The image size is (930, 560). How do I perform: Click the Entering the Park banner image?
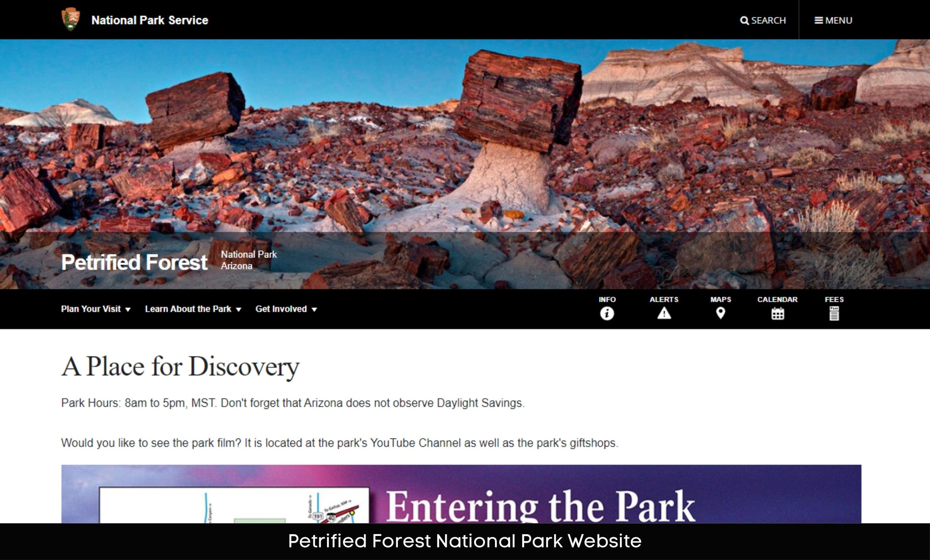(x=461, y=494)
